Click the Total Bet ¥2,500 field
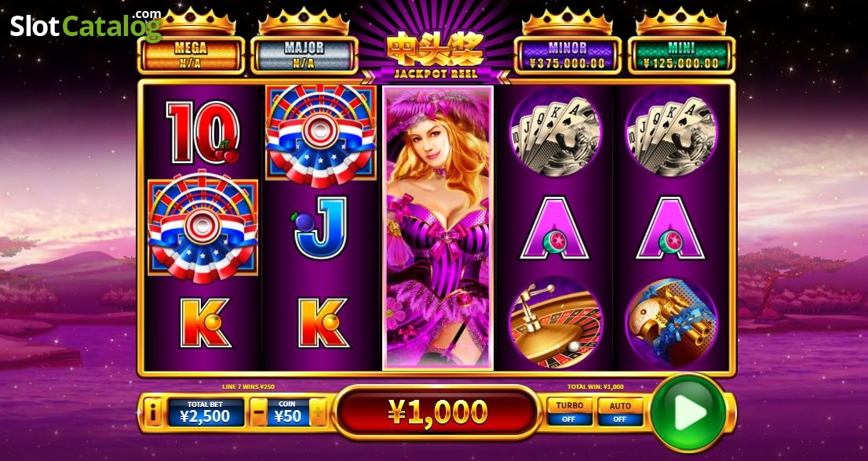 pos(206,412)
